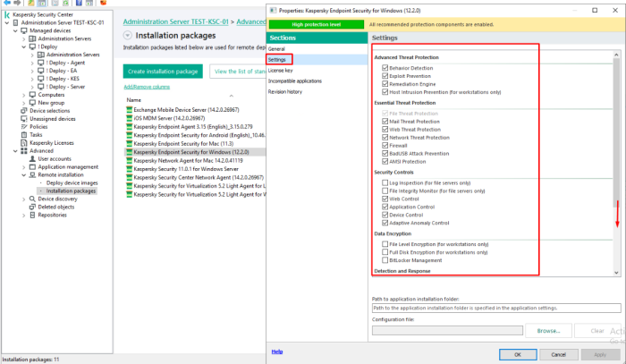Image resolution: width=626 pixels, height=364 pixels.
Task: Click the User accounts person icon
Action: [32, 158]
